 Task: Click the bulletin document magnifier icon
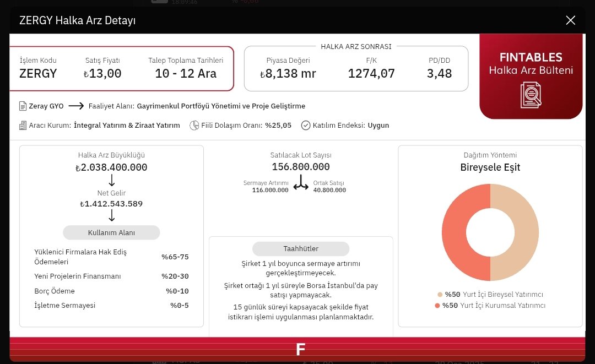(531, 95)
